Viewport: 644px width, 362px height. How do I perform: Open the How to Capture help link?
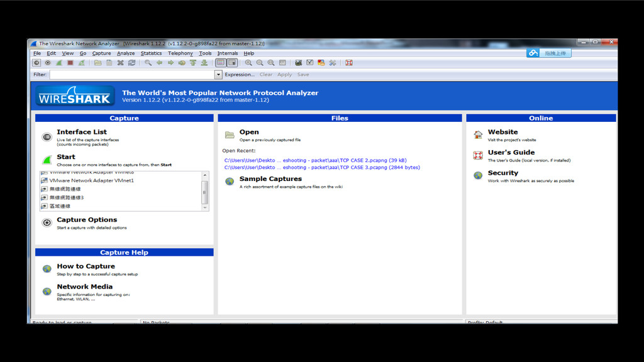86,266
